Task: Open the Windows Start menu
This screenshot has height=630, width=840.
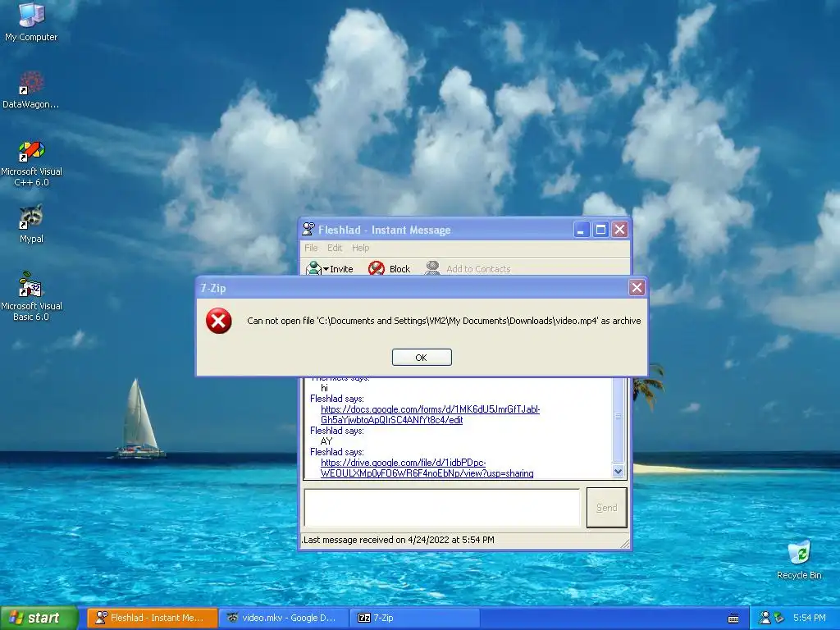Action: pyautogui.click(x=39, y=618)
